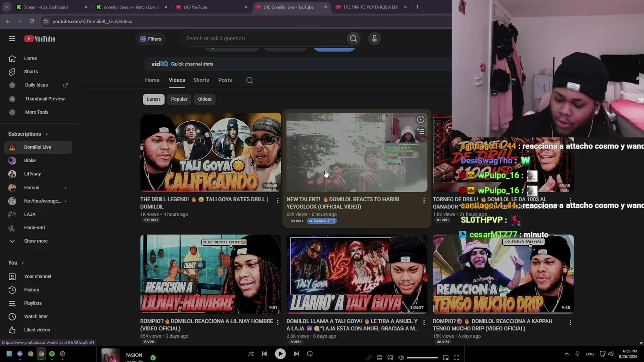Open Watch later list
Viewport: 644px width, 362px height.
(39, 317)
